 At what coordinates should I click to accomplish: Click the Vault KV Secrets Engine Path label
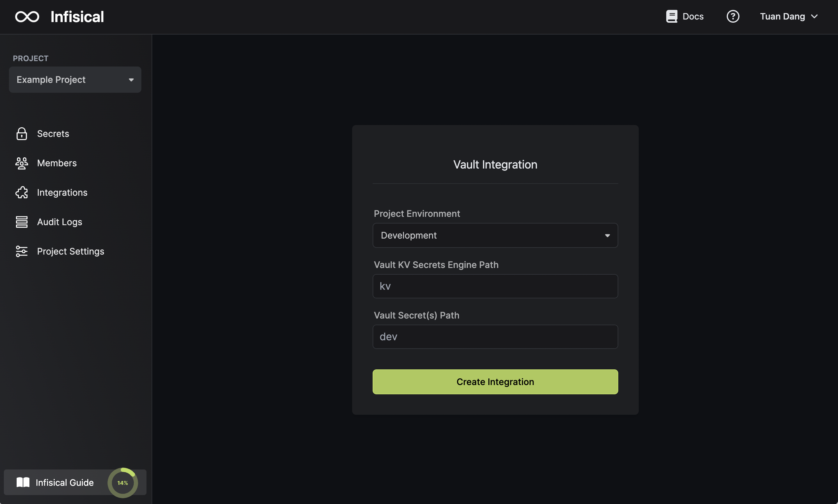(436, 264)
